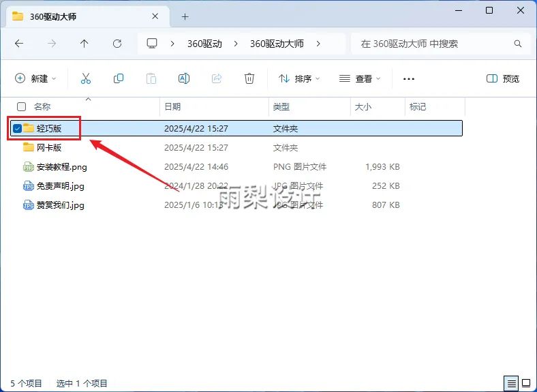Expand chevron after 360驱动 breadcrumb

[x=236, y=44]
